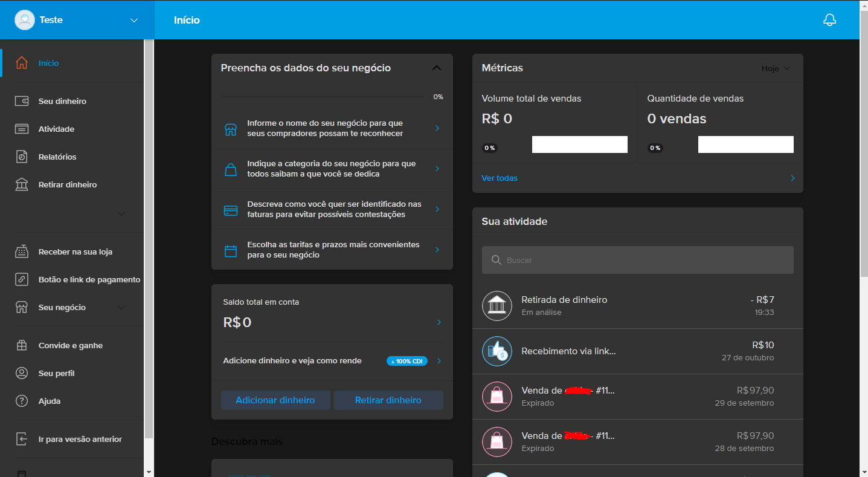Click the Ir para versão anterior exit icon
Screen dimensions: 868x477
click(x=22, y=439)
